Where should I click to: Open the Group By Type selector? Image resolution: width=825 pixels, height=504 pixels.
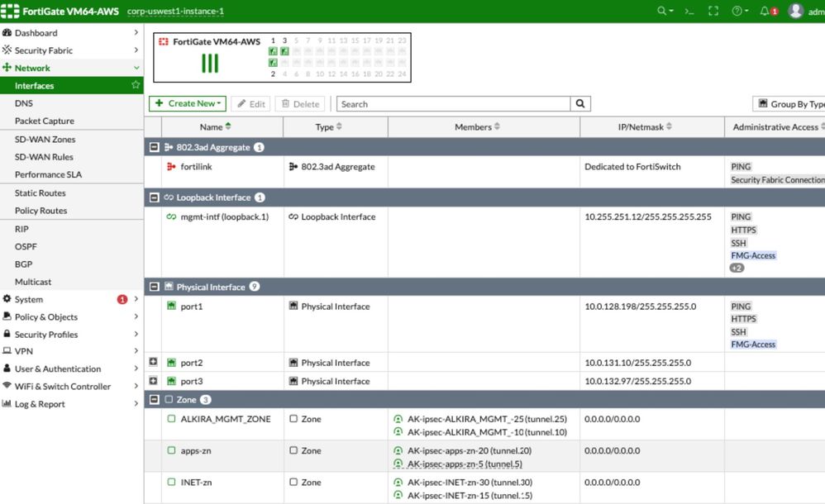[x=789, y=104]
